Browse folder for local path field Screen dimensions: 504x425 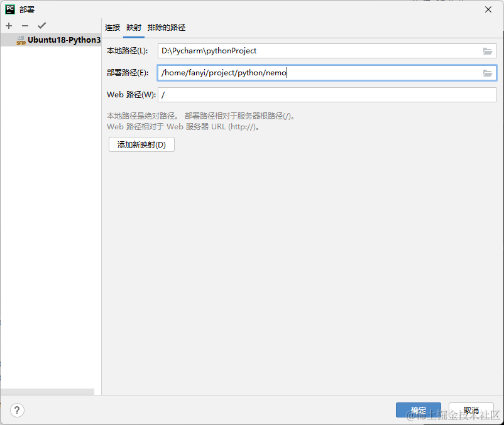pyautogui.click(x=488, y=51)
